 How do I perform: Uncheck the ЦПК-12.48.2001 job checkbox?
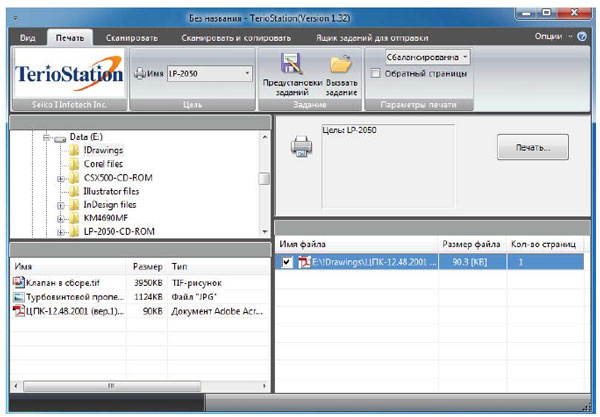tap(288, 262)
